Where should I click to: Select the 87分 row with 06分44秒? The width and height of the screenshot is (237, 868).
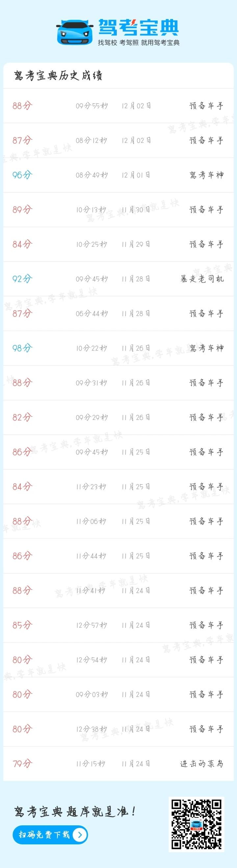tap(118, 313)
